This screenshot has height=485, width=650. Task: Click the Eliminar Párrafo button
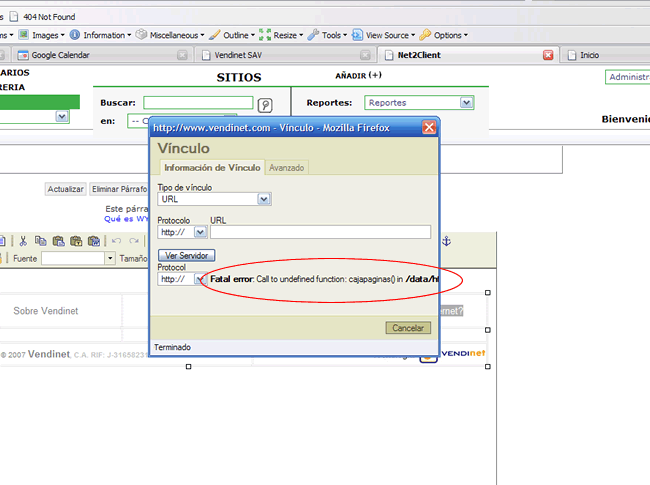pos(119,189)
